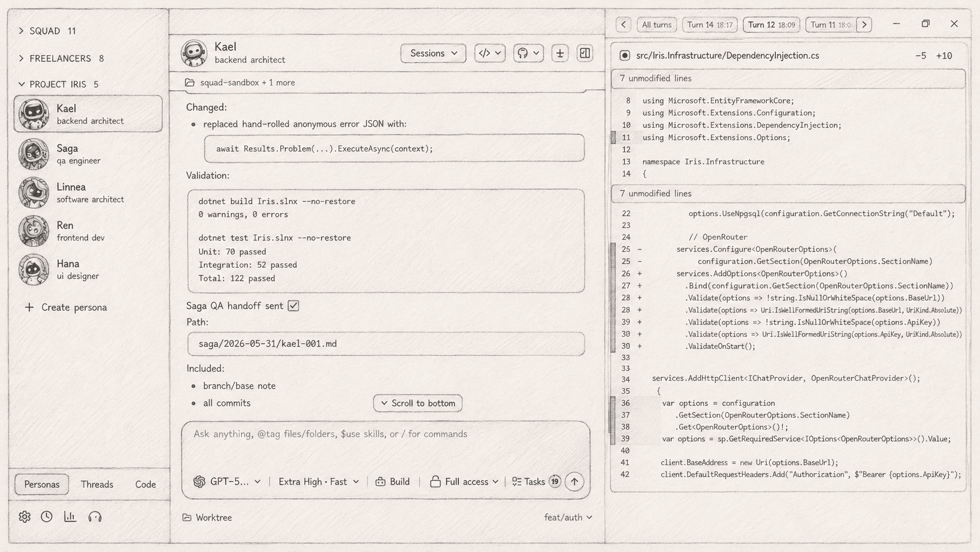Click the .ValidateOnStart(); diff line

pyautogui.click(x=720, y=346)
